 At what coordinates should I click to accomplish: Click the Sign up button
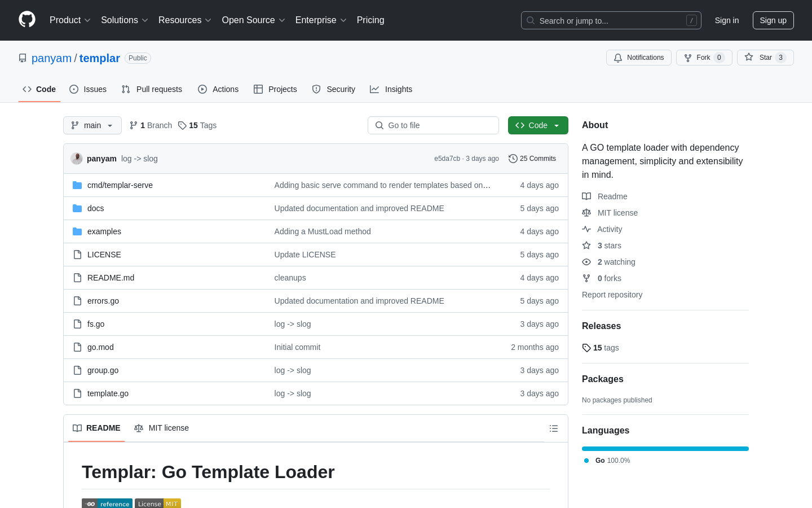tap(773, 20)
